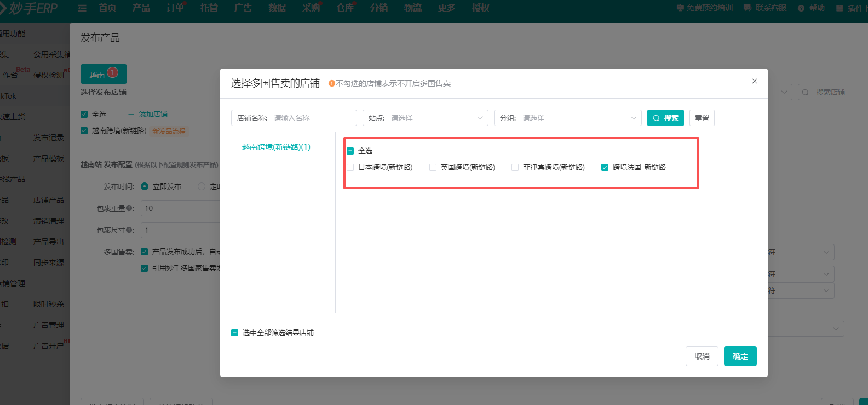Toggle the 全选 checkbox inside the dialog
The height and width of the screenshot is (405, 868).
[350, 151]
